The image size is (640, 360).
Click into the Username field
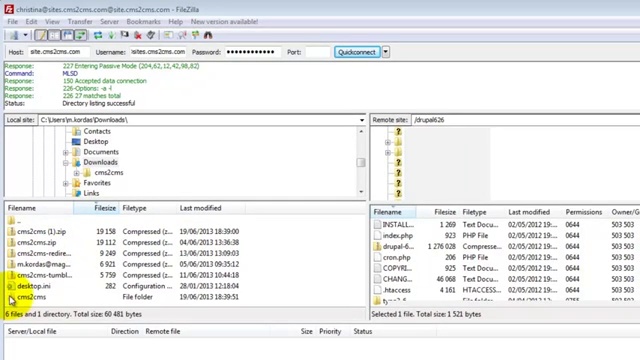point(158,52)
